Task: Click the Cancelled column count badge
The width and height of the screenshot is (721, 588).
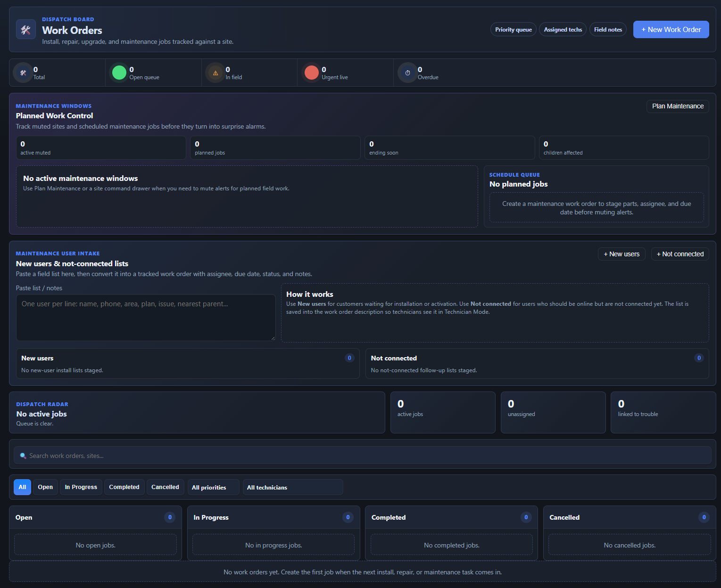Action: [x=704, y=517]
